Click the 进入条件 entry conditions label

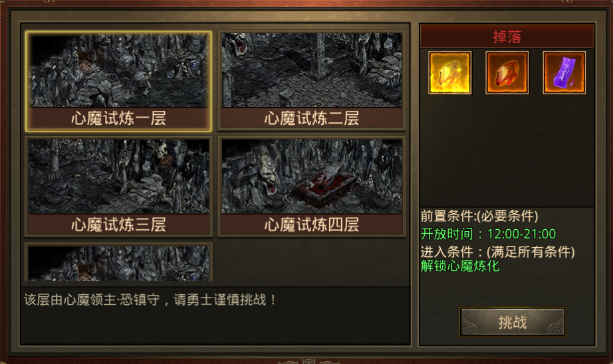click(x=498, y=252)
